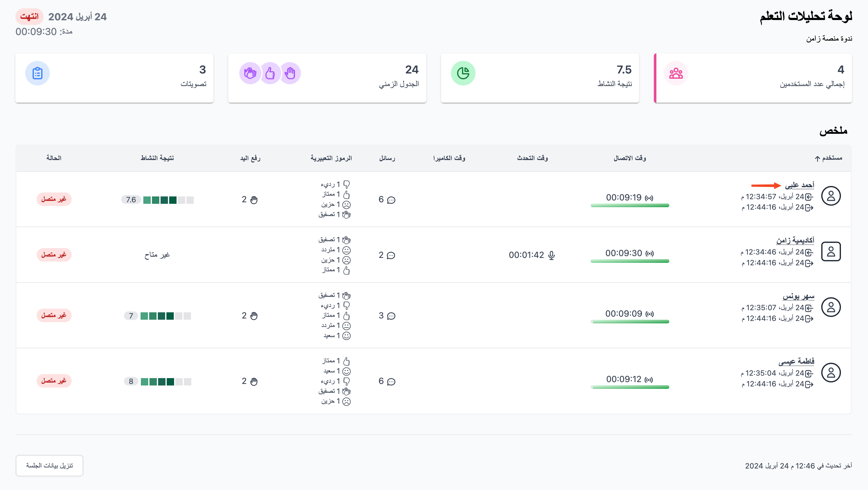Click the microphone icon next to 00:01:42
This screenshot has width=868, height=490.
click(551, 255)
